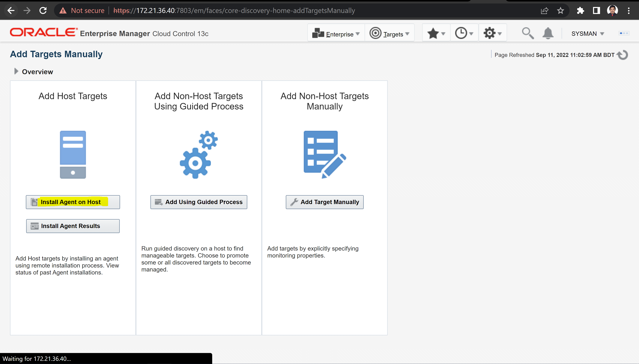Image resolution: width=639 pixels, height=364 pixels.
Task: Click Page Refreshed timestamp text
Action: (554, 55)
